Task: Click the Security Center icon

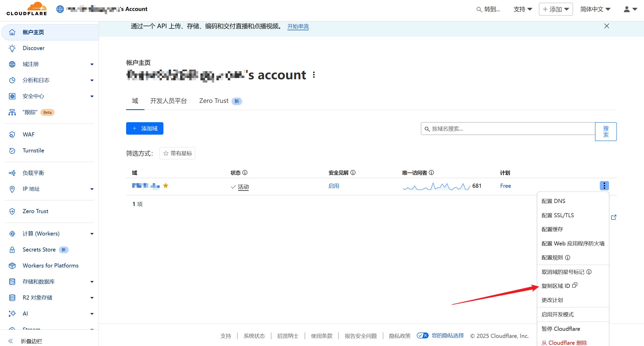Action: [x=12, y=96]
